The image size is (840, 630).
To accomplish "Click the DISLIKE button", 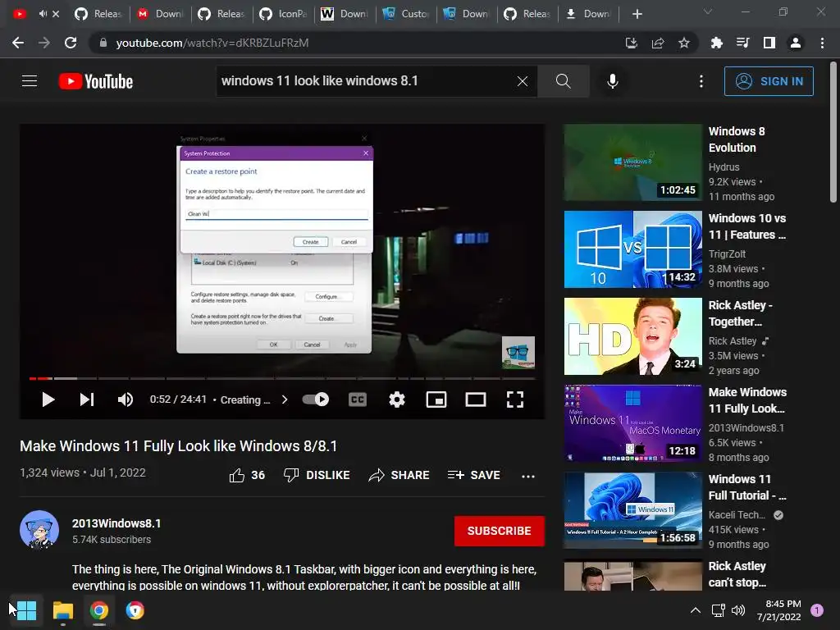I will point(317,475).
